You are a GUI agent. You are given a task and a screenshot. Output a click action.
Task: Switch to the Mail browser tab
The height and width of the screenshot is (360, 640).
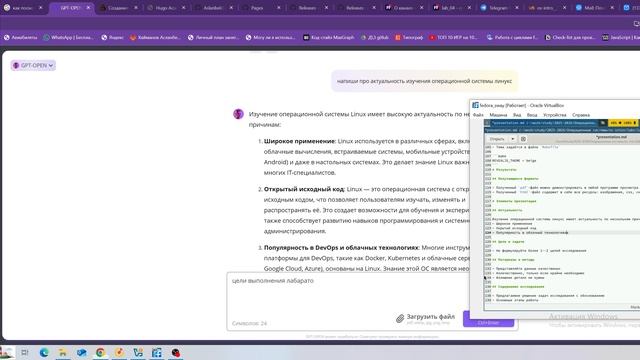click(x=594, y=8)
